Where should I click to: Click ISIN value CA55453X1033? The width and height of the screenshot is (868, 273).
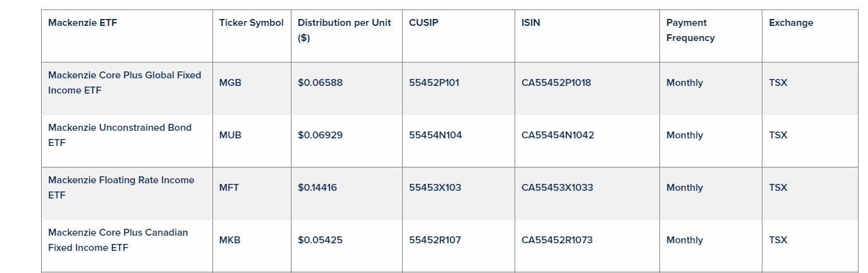pyautogui.click(x=557, y=188)
